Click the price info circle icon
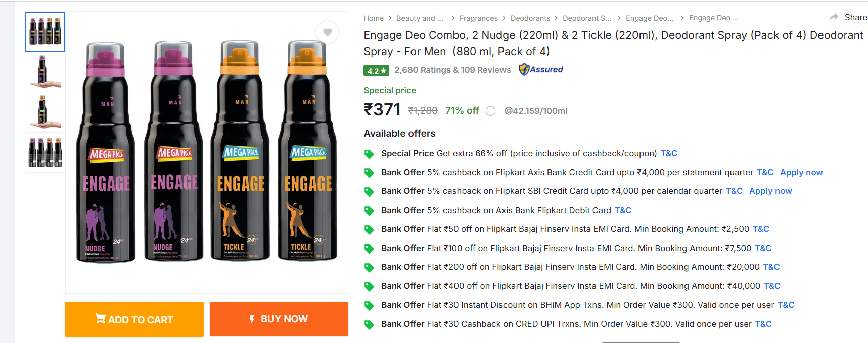Screen dimensions: 868x343 (x=490, y=111)
